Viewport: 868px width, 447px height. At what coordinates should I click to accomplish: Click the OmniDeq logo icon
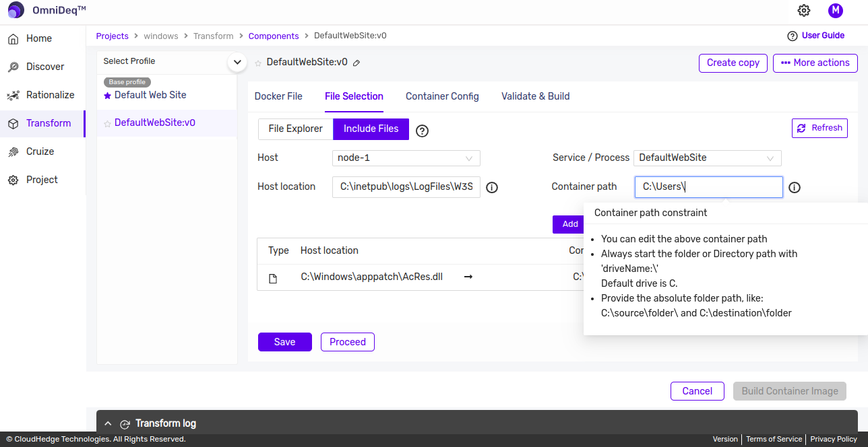click(x=16, y=11)
